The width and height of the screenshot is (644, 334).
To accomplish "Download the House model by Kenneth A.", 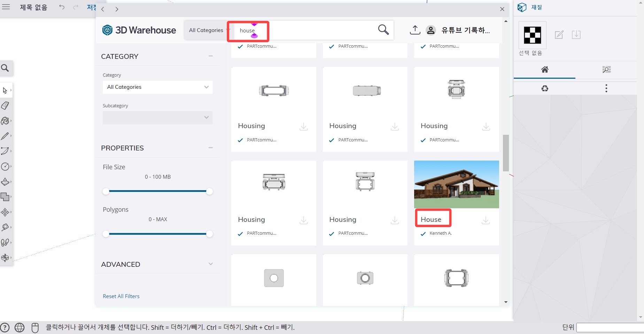I will [486, 220].
